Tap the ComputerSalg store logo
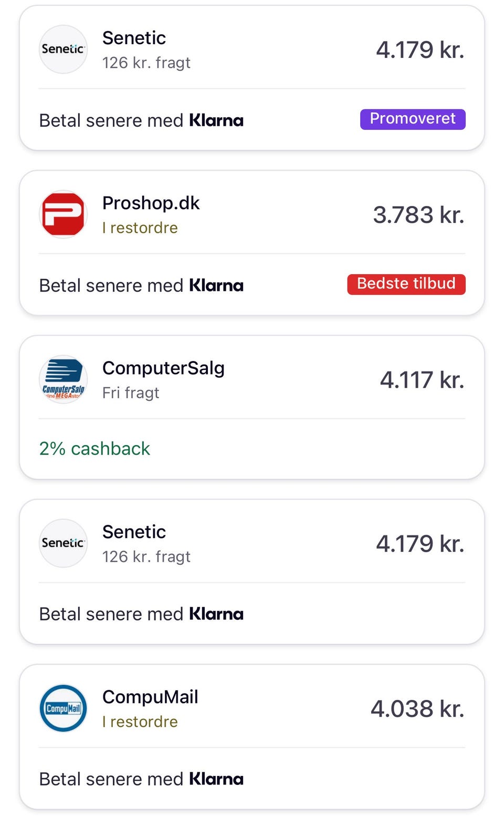 [63, 379]
